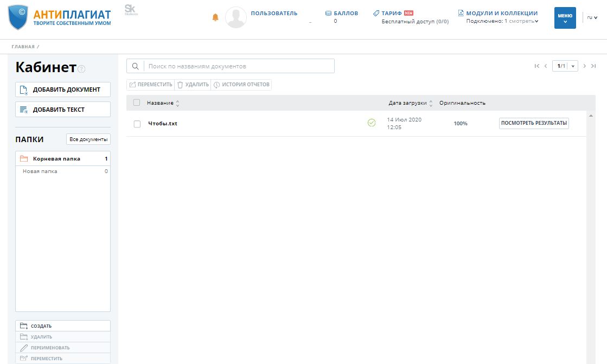Click ПОСМОТРЕТЬ РЕЗУЛЬТАТЫ button
Screen dimensions: 607x364
tap(534, 123)
